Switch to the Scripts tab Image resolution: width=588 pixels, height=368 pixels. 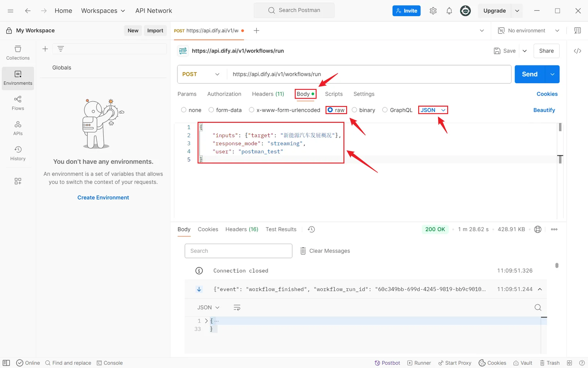334,94
